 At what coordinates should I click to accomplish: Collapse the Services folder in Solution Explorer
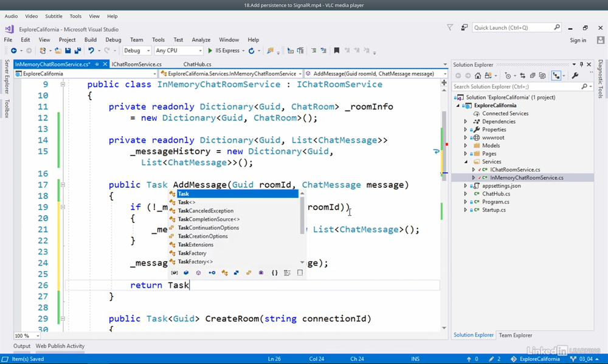[x=466, y=162]
